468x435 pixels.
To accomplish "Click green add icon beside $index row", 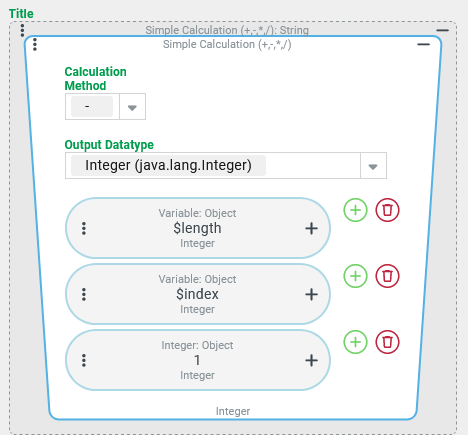I will [x=355, y=276].
